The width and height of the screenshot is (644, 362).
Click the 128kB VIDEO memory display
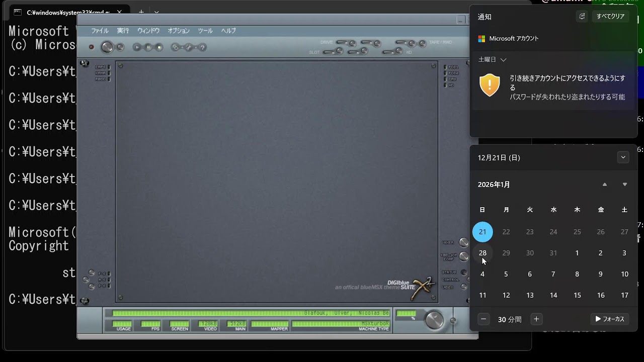coord(208,324)
